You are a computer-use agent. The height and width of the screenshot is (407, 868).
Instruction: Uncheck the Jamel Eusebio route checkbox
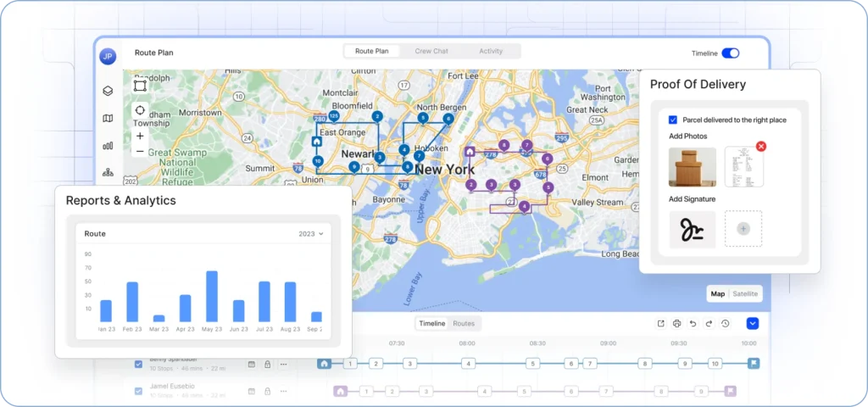coord(139,391)
